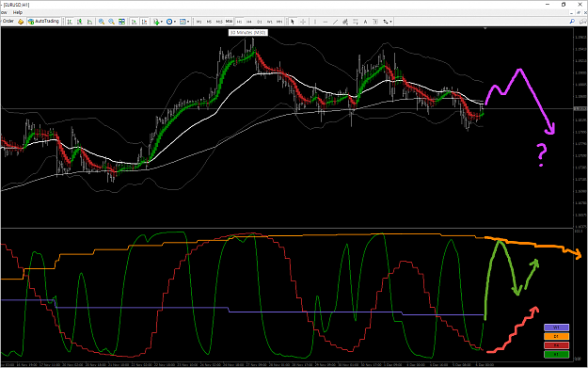
Task: Switch chart to candlesticks mode
Action: [x=80, y=22]
